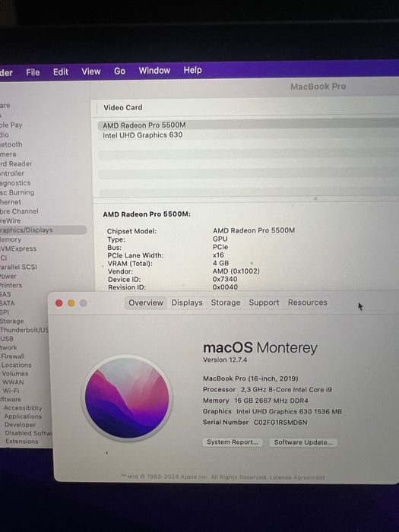Close the About This Mac window
Image resolution: width=399 pixels, height=532 pixels.
point(59,303)
